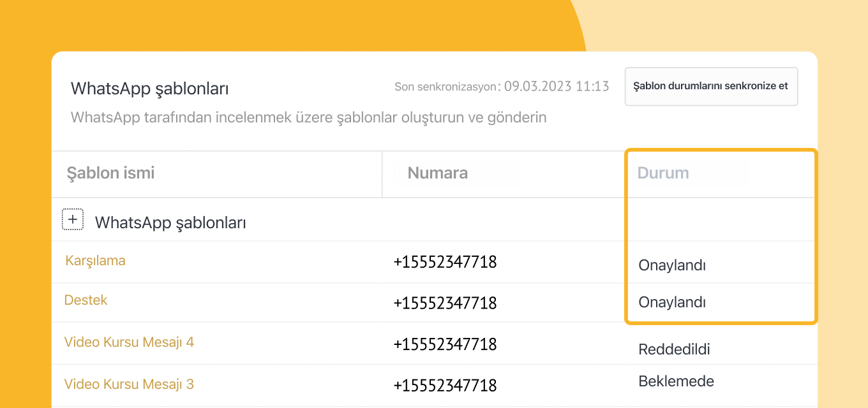Click 'Şablon durumlarını senkronize et' button

click(x=711, y=87)
